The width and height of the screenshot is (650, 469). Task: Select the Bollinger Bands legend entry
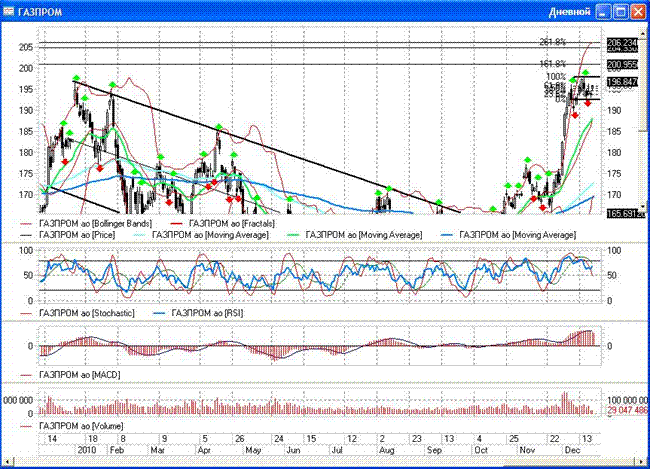(x=86, y=224)
